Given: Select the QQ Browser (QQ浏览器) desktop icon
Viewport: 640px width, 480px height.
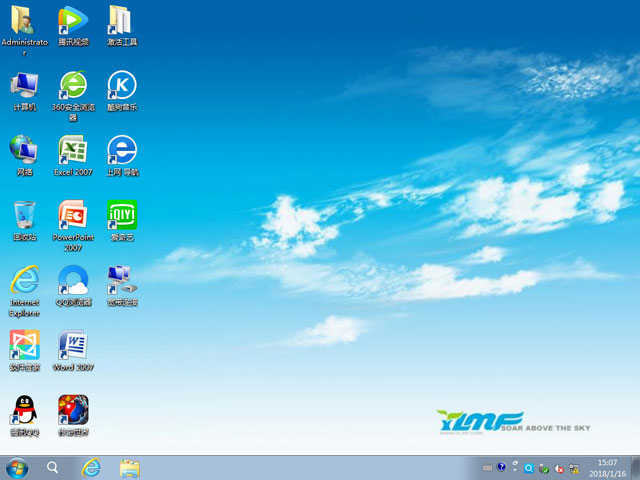Looking at the screenshot, I should [x=73, y=281].
